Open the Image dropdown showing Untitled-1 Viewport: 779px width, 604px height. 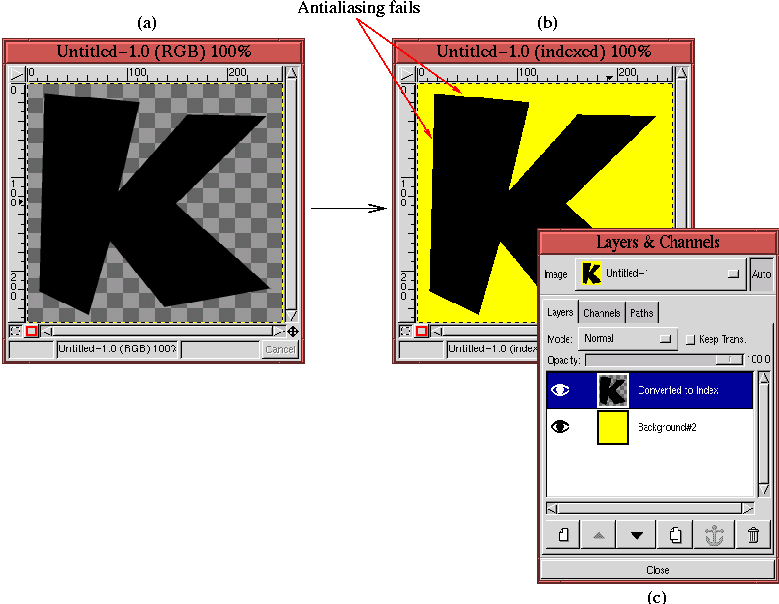pyautogui.click(x=661, y=273)
